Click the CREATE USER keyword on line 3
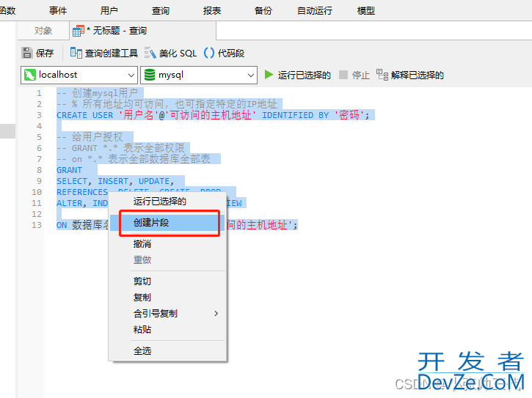The height and width of the screenshot is (398, 532). tap(85, 115)
